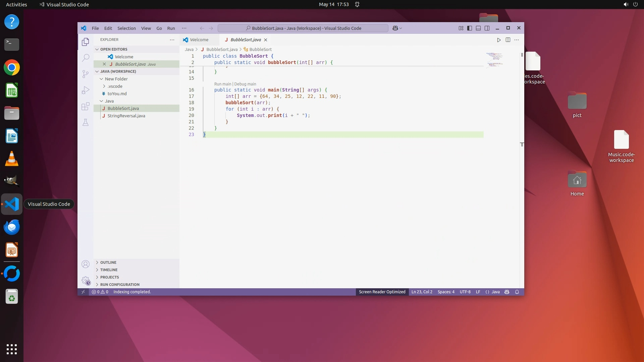Open StringReversal.java in explorer

126,116
